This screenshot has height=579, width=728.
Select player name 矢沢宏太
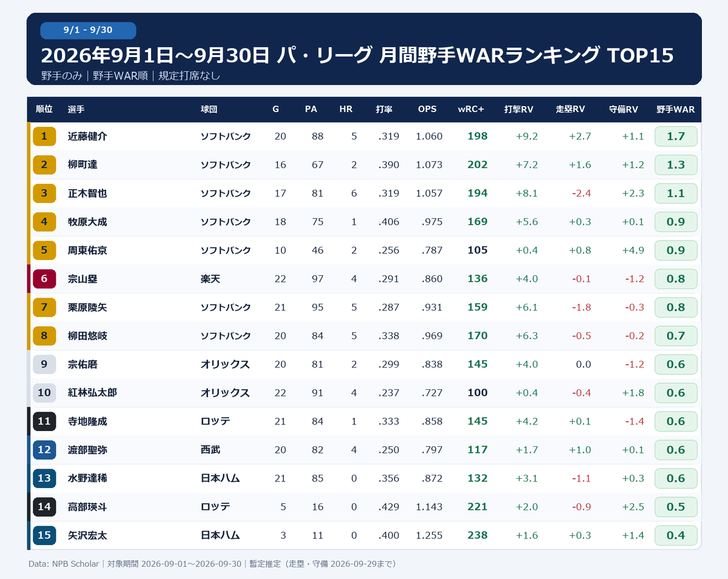point(87,535)
